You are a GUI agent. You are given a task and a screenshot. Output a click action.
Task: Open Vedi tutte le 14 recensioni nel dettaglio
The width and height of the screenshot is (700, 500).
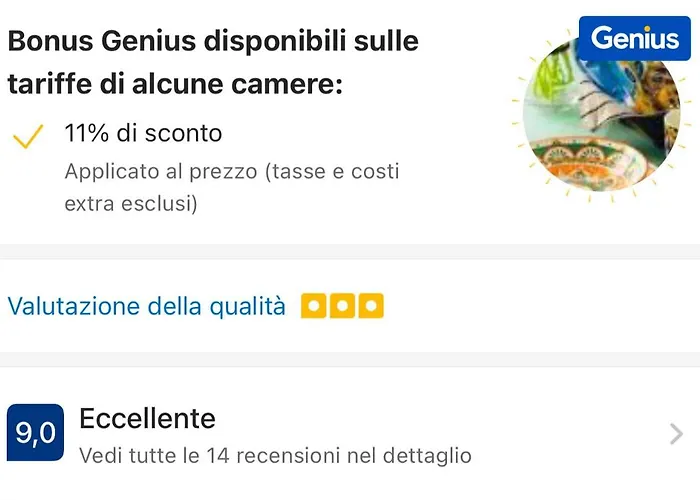[x=275, y=456]
